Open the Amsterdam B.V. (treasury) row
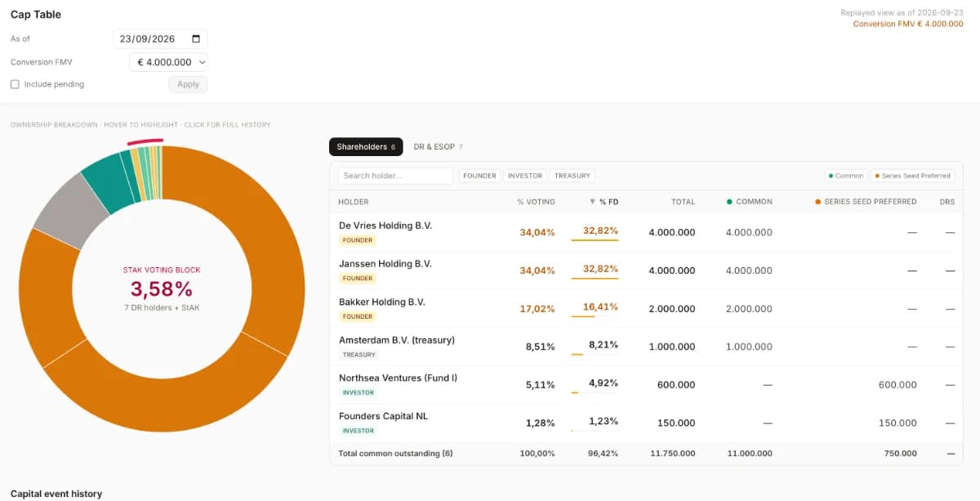 click(x=647, y=347)
